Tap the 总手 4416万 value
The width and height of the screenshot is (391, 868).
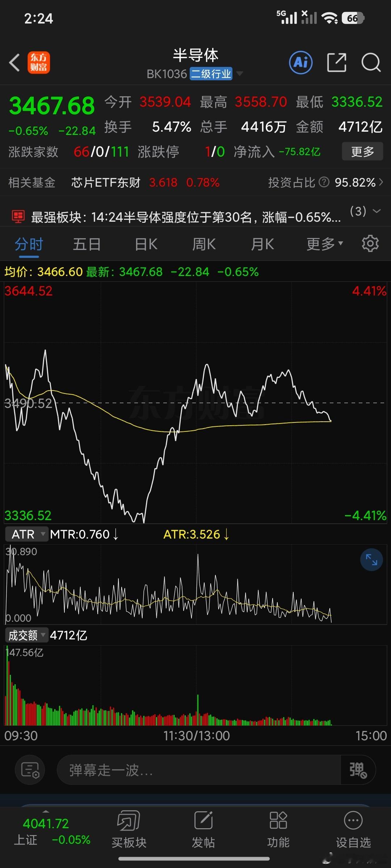264,127
